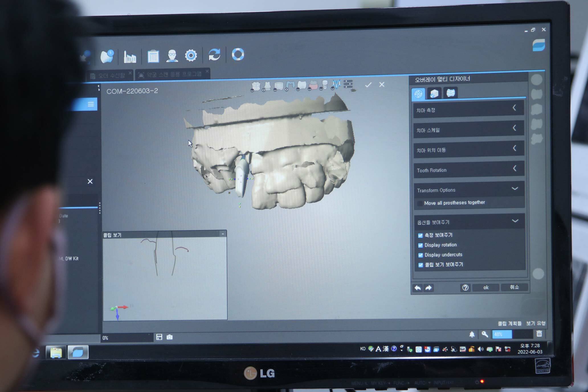Click the 48% memory usage bar
This screenshot has height=392, width=588.
click(x=513, y=334)
